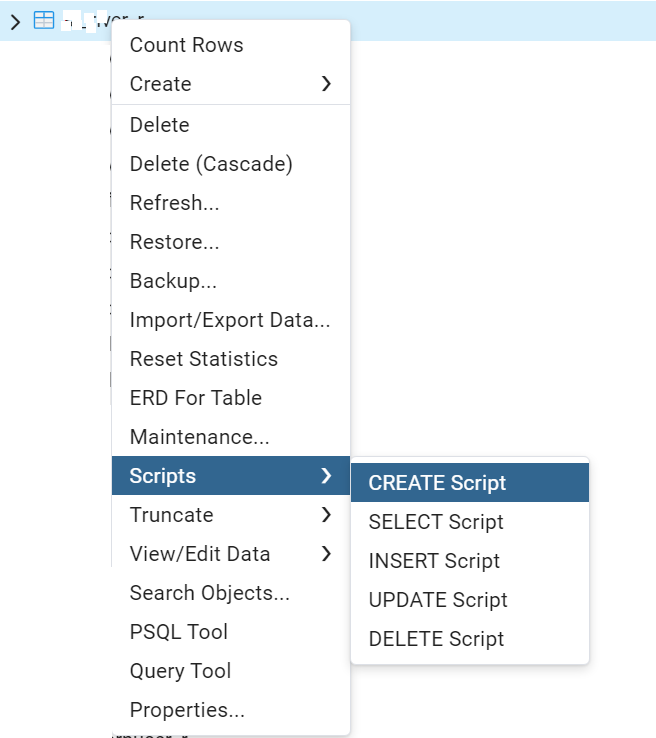656x738 pixels.
Task: Open the Create submenu
Action: 231,84
